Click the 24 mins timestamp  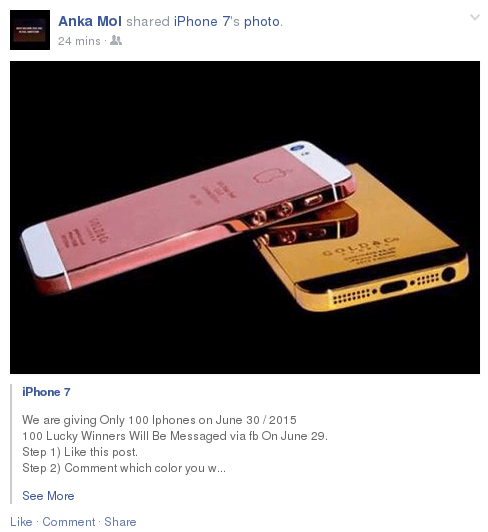click(79, 41)
